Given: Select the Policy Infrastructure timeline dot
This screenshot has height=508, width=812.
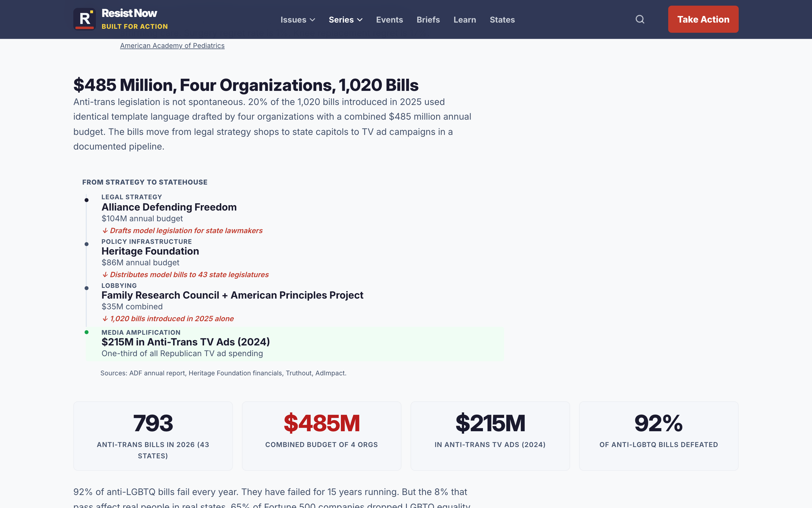Looking at the screenshot, I should [87, 244].
